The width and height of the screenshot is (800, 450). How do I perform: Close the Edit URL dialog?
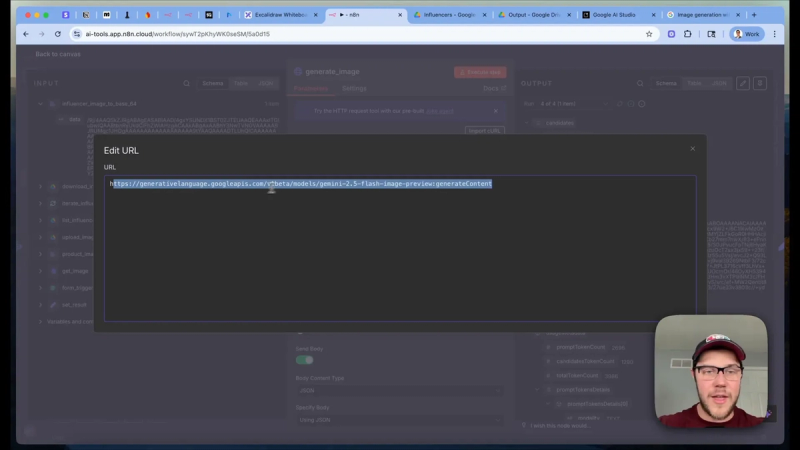[x=692, y=148]
